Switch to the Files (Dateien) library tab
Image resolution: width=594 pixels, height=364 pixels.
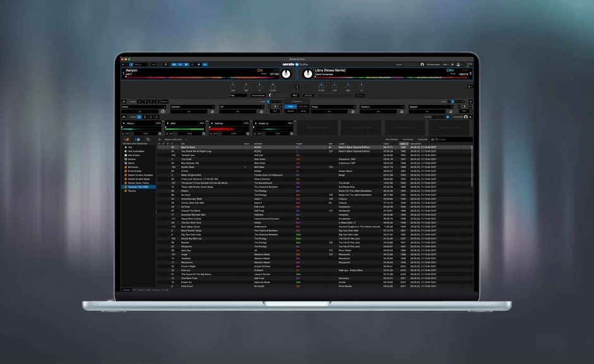pos(392,140)
